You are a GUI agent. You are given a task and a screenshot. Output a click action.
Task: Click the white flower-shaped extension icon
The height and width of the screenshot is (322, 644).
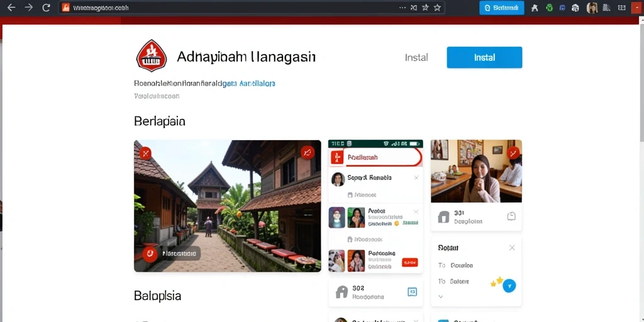[575, 8]
